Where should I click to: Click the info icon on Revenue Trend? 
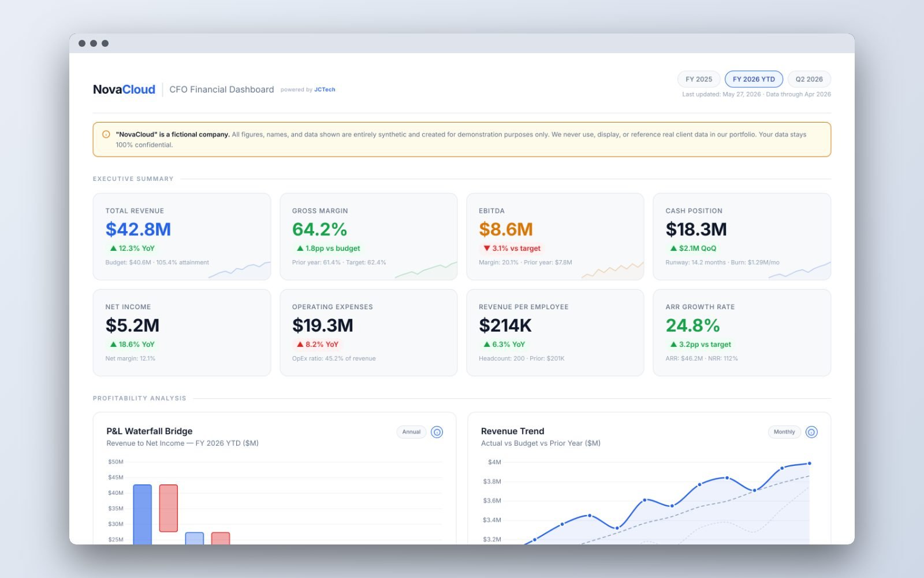(811, 432)
